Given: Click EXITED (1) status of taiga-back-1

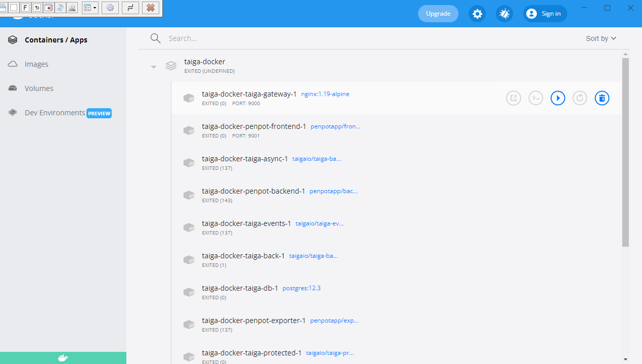Looking at the screenshot, I should [x=214, y=265].
